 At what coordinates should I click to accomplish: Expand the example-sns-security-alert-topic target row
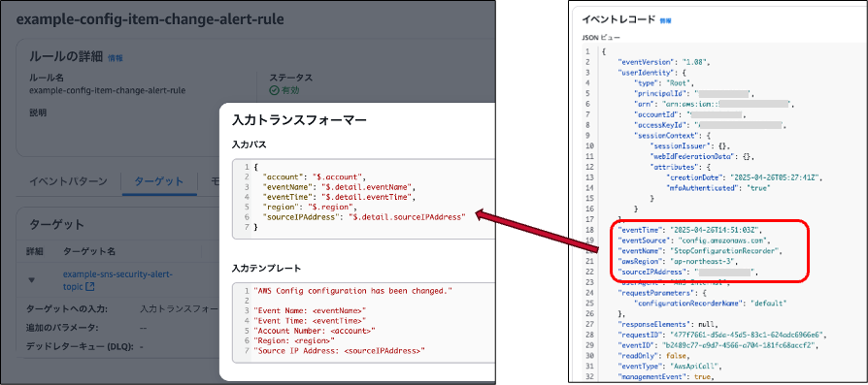[x=31, y=280]
